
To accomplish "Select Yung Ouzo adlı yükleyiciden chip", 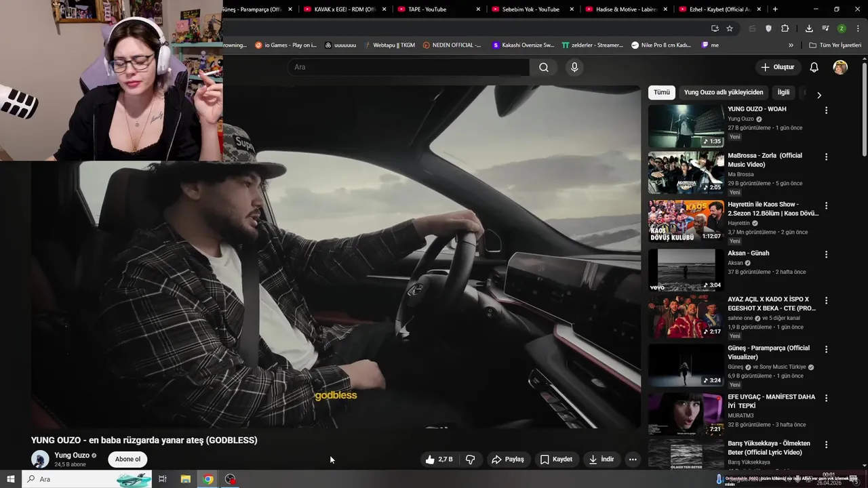I will [x=724, y=92].
